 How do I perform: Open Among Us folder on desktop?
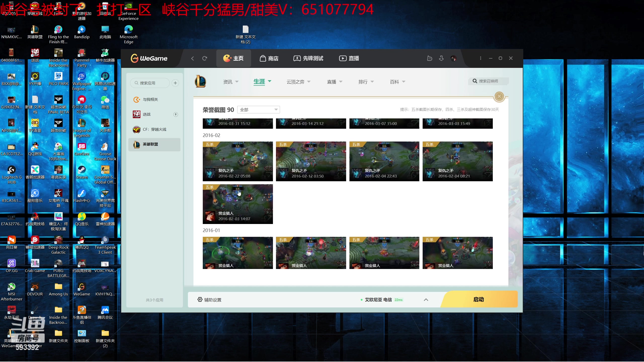(58, 289)
